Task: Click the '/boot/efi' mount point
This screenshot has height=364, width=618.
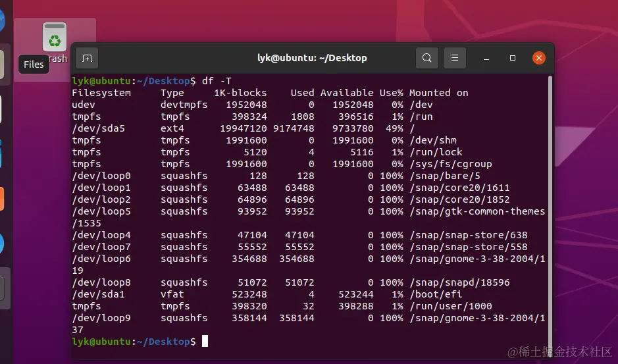Action: [x=436, y=294]
